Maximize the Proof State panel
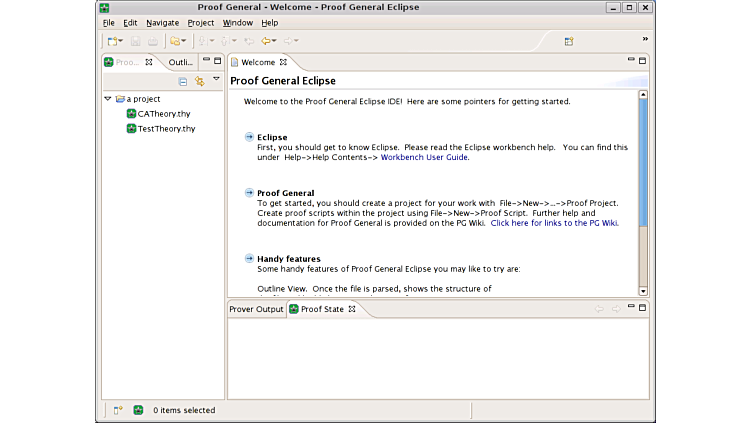 point(643,308)
